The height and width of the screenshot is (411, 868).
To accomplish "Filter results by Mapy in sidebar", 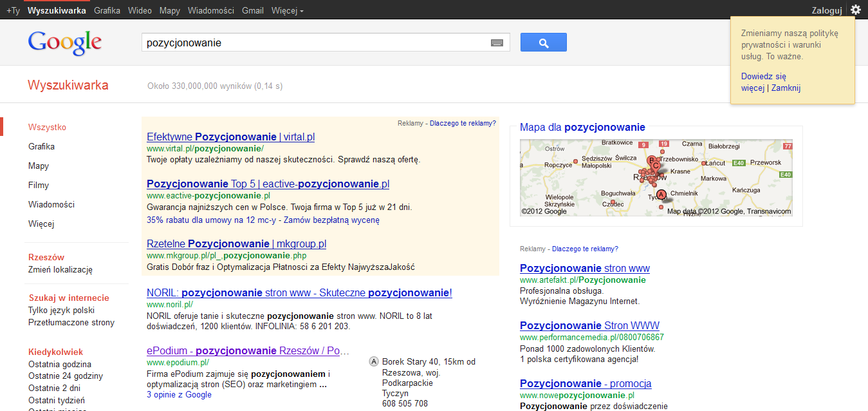I will (39, 166).
